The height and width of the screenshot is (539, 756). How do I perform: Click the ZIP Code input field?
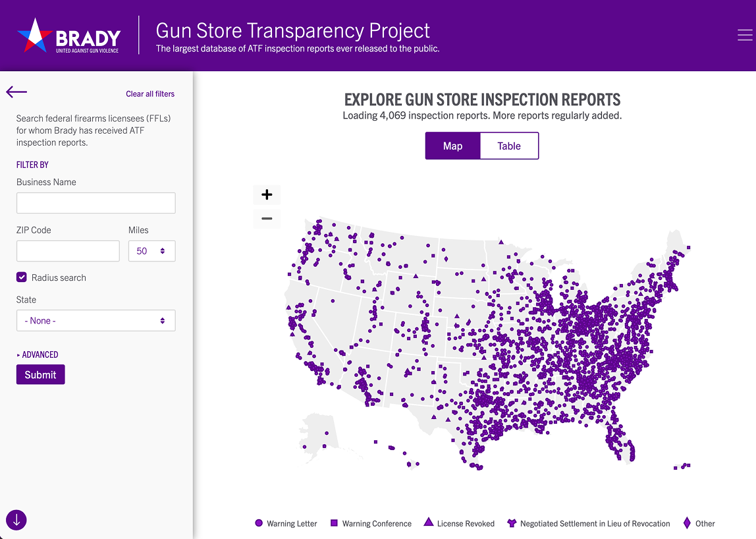(x=68, y=251)
